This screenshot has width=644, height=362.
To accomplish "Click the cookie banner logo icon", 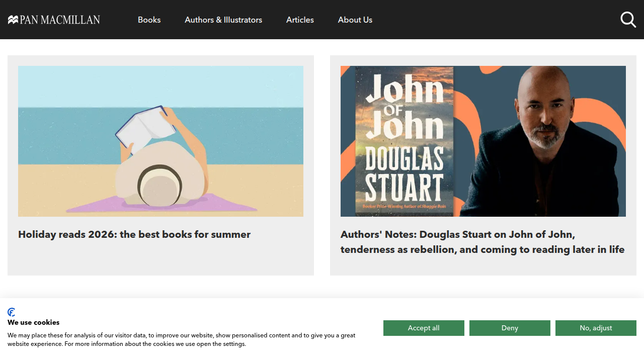I will [x=12, y=312].
